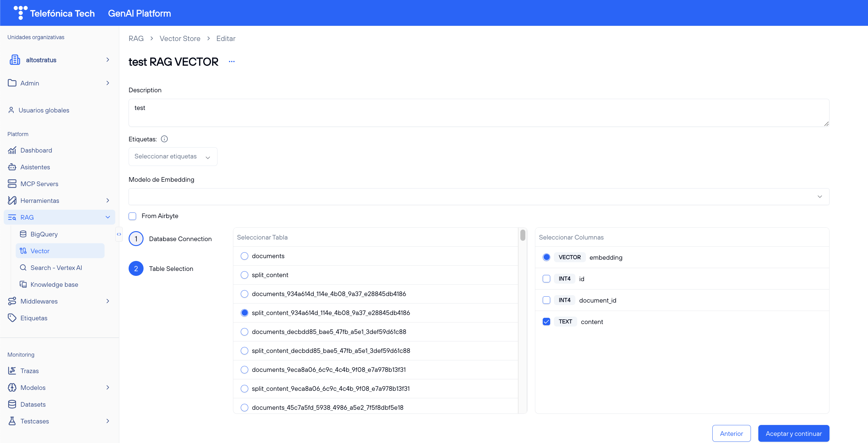
Task: Click the info icon beside Etiquetas
Action: coord(164,139)
